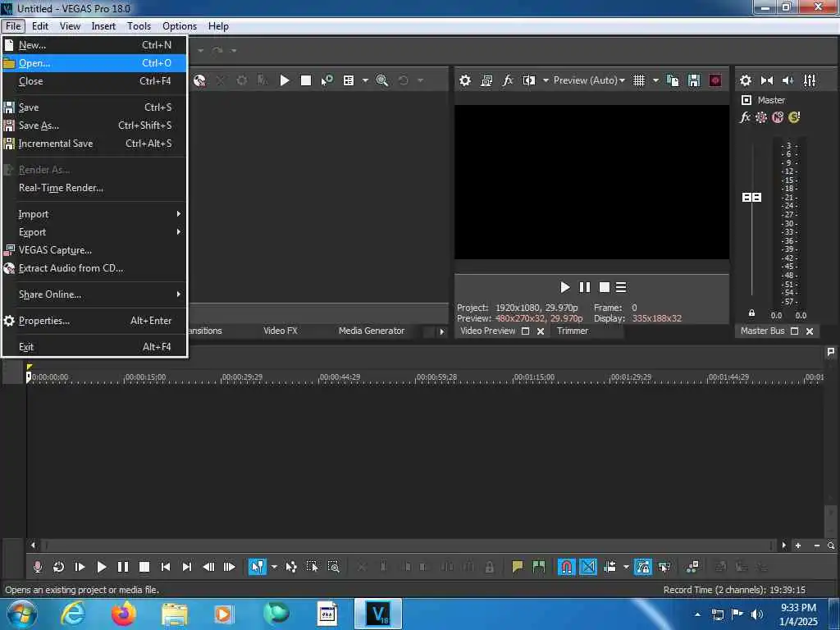Toggle Enable Snapping magnet button
Screen dimensions: 840x630
566,567
